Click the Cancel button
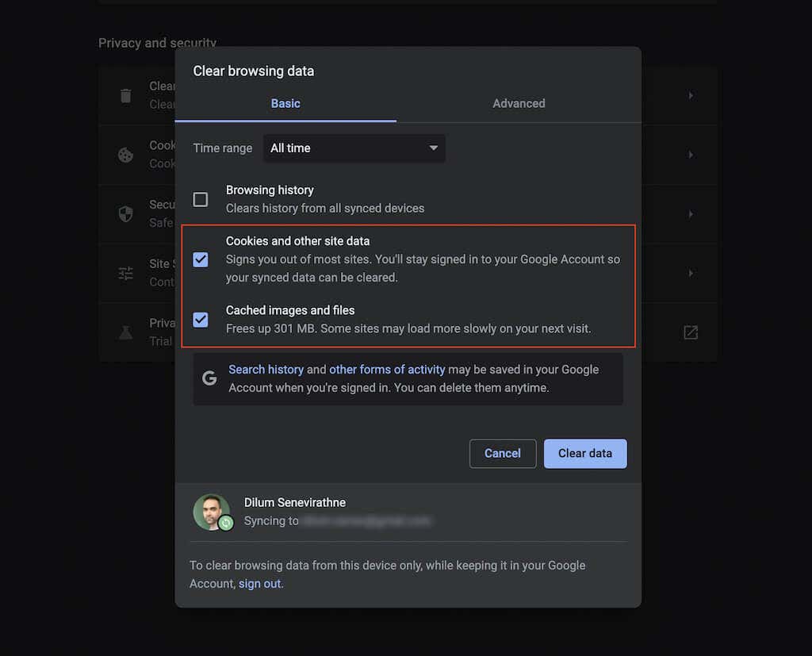This screenshot has height=656, width=812. [x=503, y=454]
